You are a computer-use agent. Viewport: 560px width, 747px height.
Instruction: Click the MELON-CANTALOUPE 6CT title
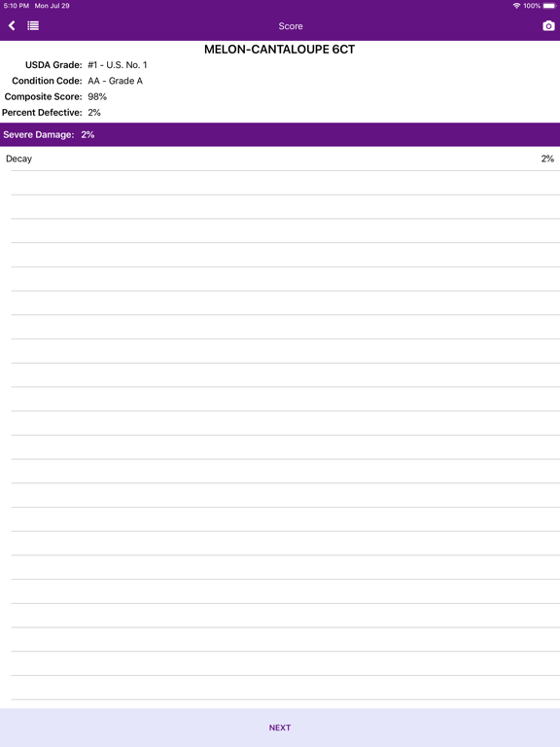pyautogui.click(x=280, y=50)
